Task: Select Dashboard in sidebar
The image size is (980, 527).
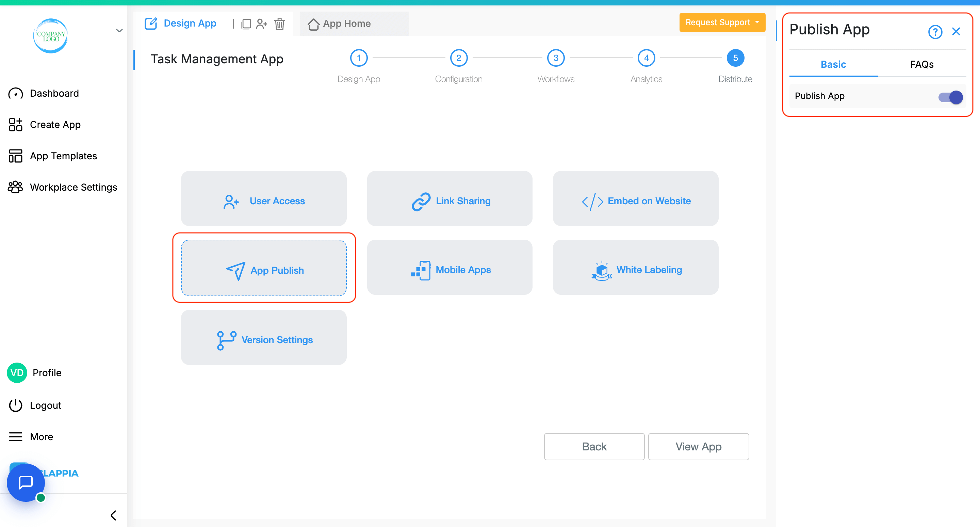Action: pyautogui.click(x=54, y=94)
